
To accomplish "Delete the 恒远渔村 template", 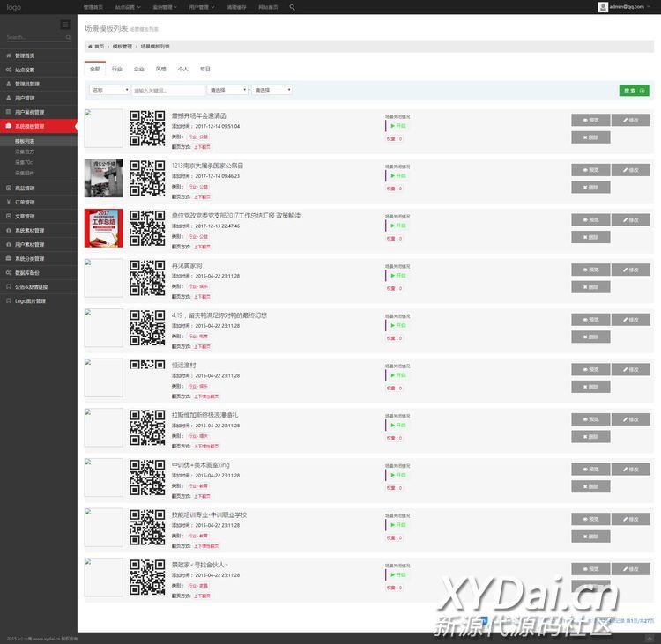I will coord(590,387).
